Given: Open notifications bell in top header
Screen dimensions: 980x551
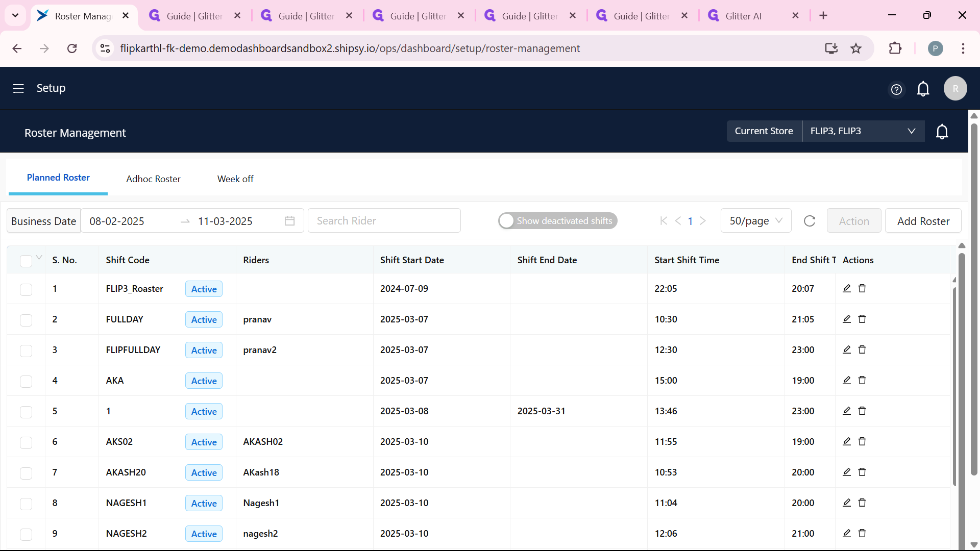Looking at the screenshot, I should 923,89.
